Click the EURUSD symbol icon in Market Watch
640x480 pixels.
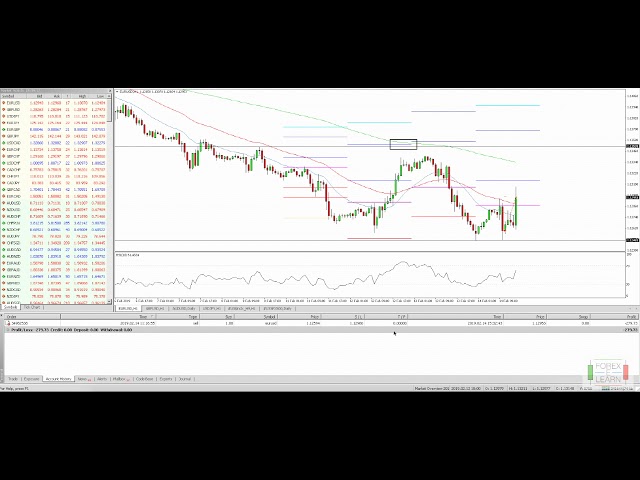tap(4, 102)
